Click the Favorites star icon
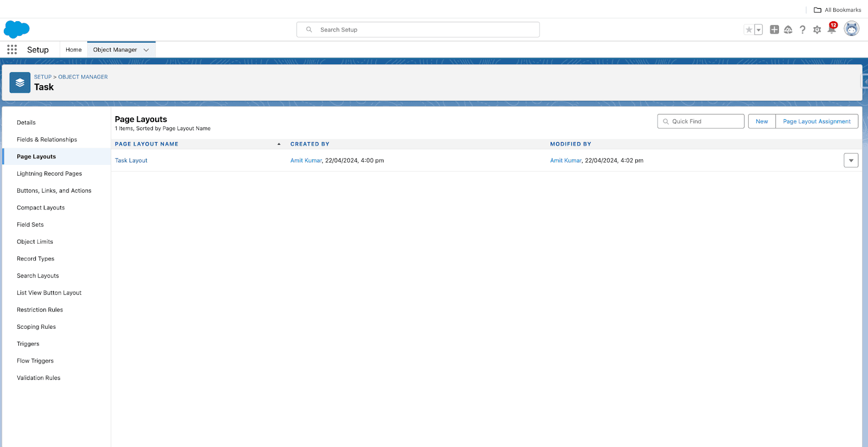The height and width of the screenshot is (447, 868). pos(749,30)
